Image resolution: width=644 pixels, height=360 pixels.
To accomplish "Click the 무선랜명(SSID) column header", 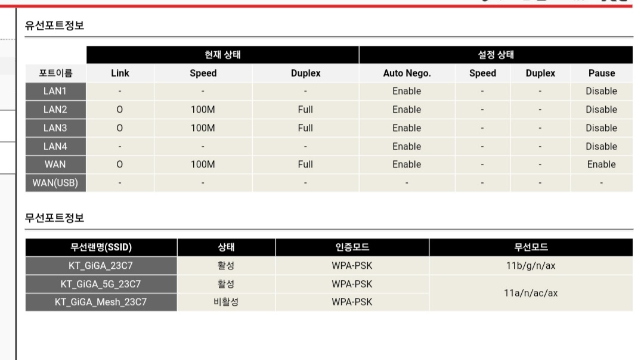I will 101,247.
